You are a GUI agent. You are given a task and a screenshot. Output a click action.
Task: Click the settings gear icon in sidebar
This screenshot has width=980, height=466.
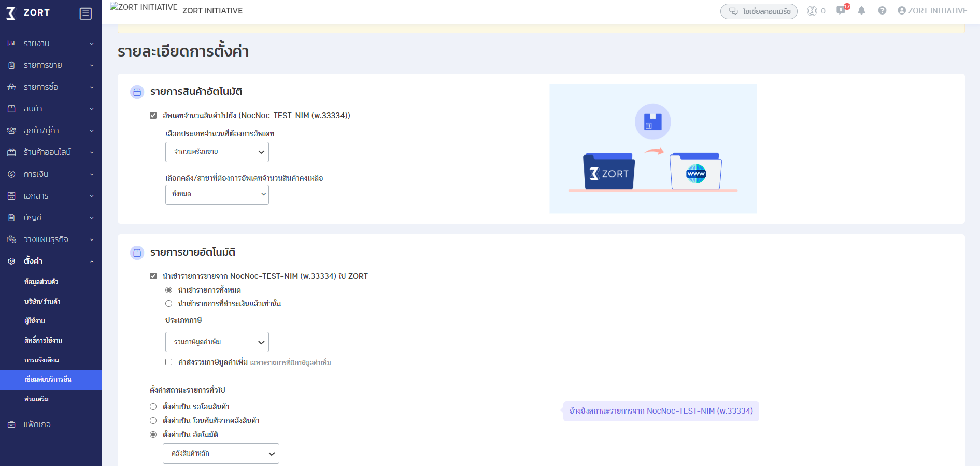(x=11, y=261)
